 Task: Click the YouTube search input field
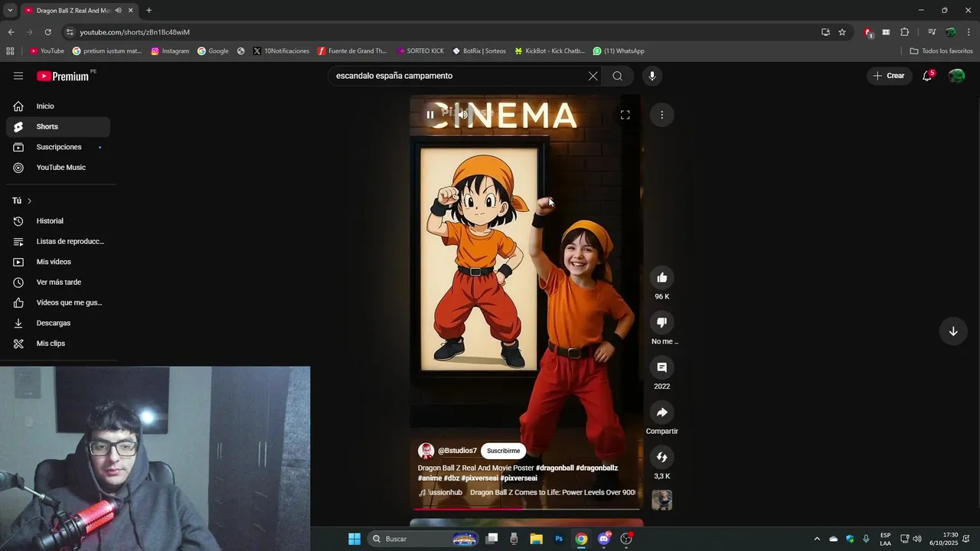pos(458,76)
